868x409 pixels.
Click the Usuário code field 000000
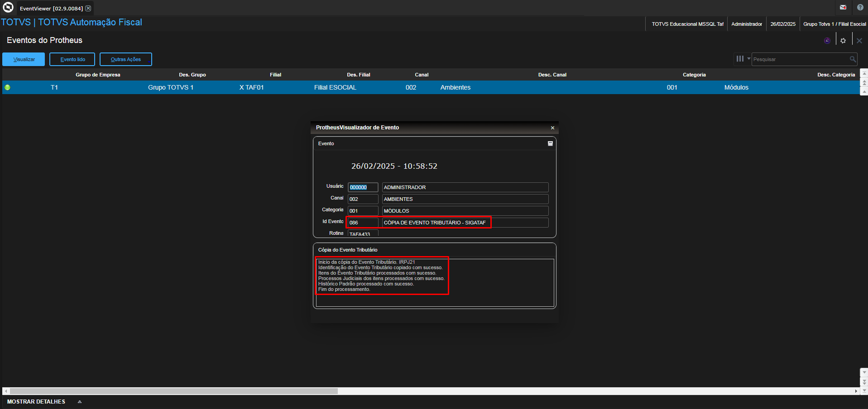tap(363, 187)
